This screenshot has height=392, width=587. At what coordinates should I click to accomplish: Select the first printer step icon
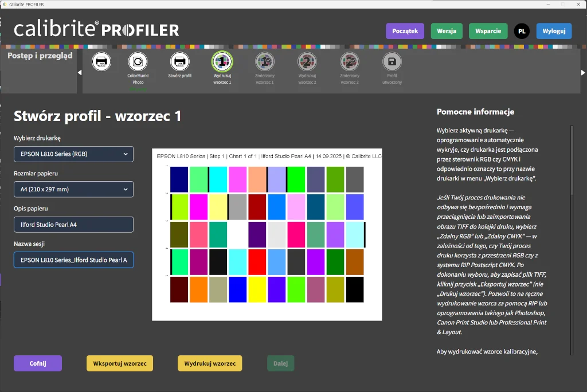click(x=101, y=62)
